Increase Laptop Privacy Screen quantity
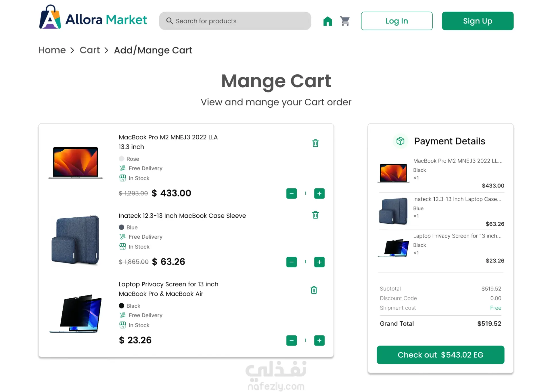The image size is (552, 392). click(x=319, y=340)
